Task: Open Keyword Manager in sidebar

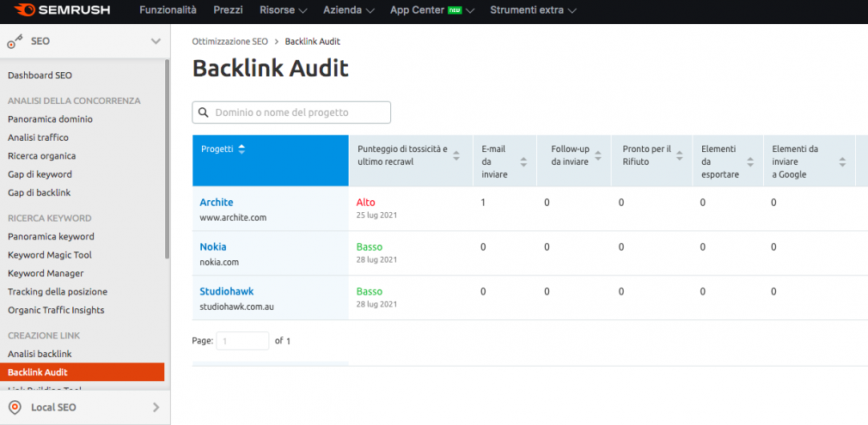Action: (x=46, y=273)
